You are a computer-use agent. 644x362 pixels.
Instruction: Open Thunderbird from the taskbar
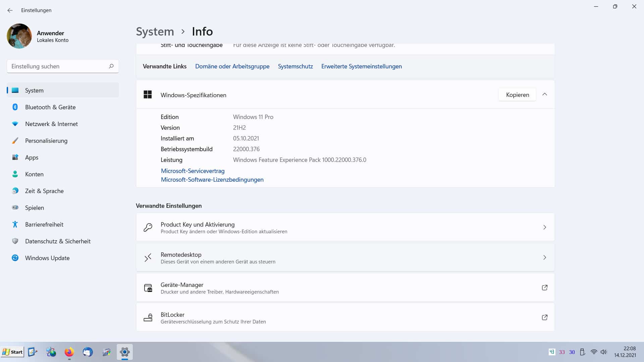88,352
